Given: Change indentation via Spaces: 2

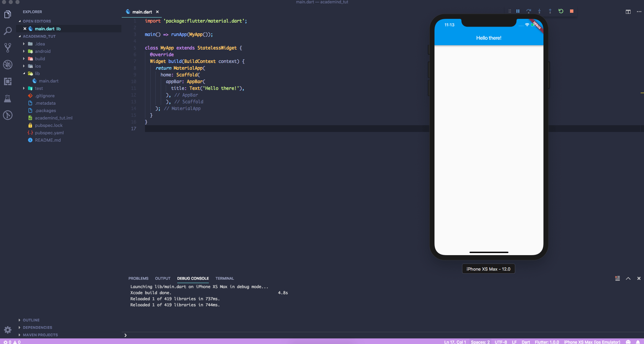Looking at the screenshot, I should pos(480,342).
